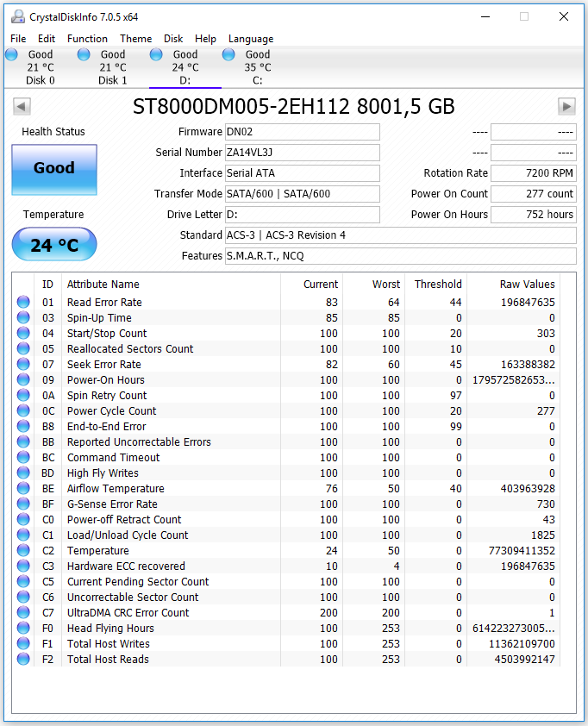The width and height of the screenshot is (588, 726).
Task: Click the Power On Count 277 field
Action: 534,194
